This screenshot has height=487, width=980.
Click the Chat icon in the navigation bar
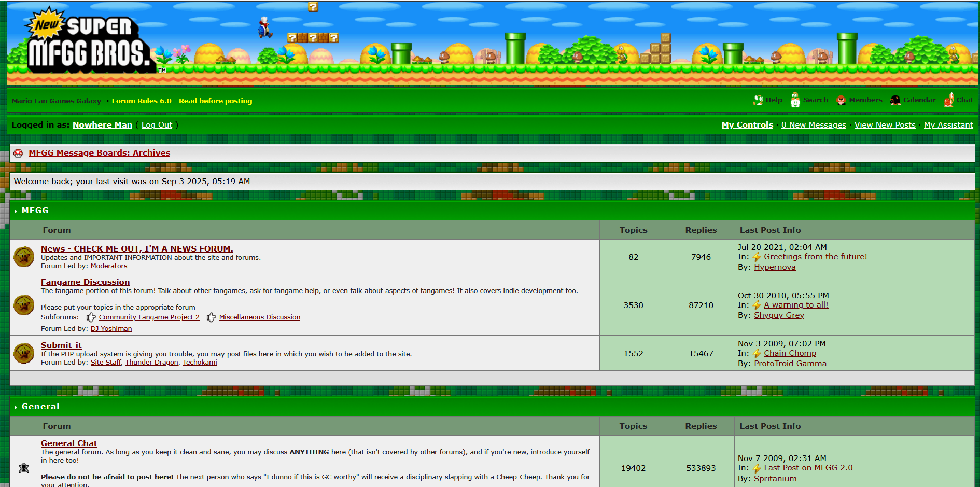(949, 100)
